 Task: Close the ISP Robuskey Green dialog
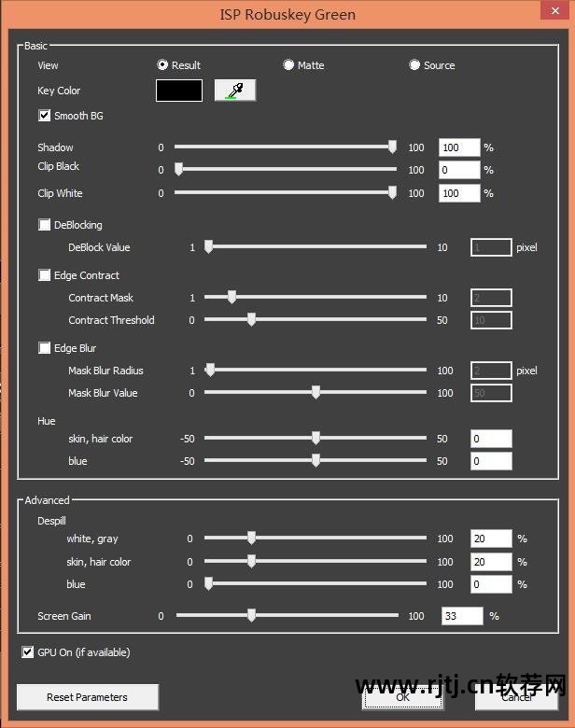coord(554,10)
